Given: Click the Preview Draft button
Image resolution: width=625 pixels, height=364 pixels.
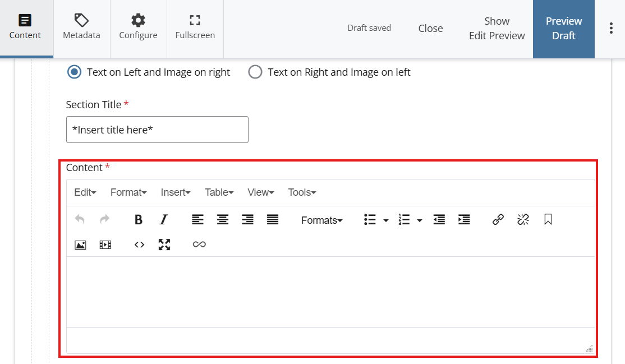Looking at the screenshot, I should [563, 29].
